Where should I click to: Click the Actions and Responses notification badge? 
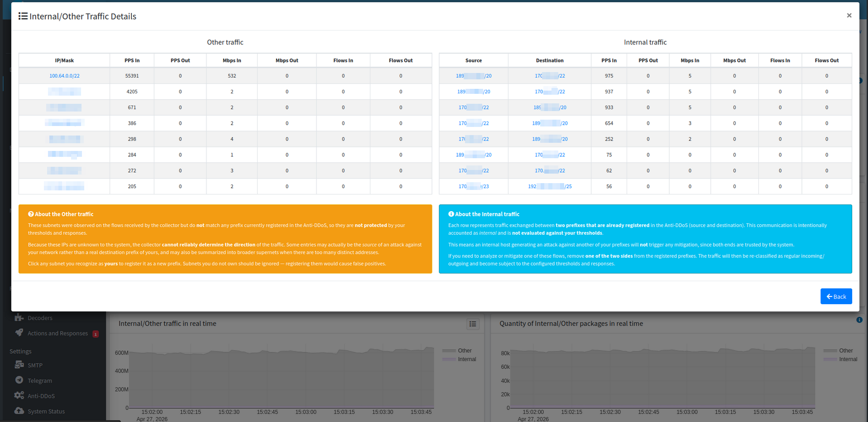tap(96, 334)
